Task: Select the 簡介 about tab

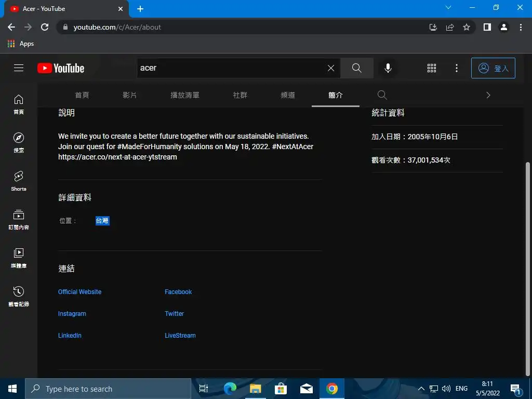Action: tap(336, 96)
